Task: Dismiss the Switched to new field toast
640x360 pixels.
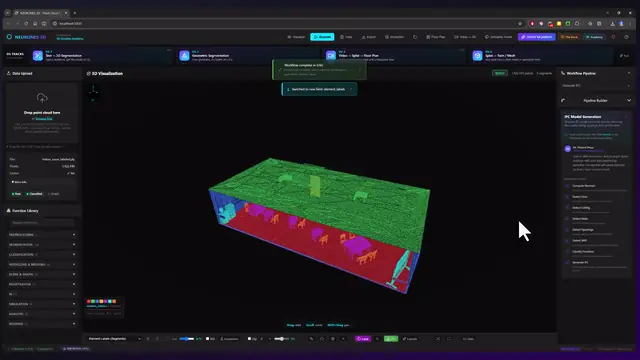Action: click(x=351, y=89)
